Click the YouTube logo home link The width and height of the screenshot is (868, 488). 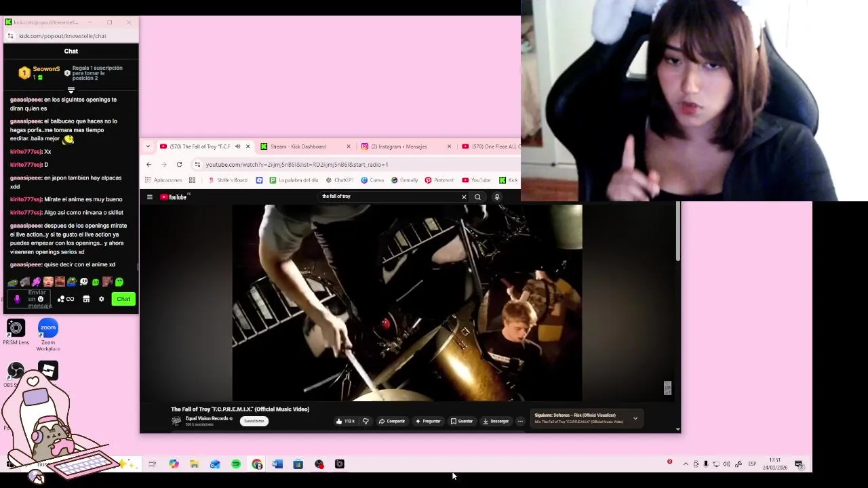tap(174, 197)
